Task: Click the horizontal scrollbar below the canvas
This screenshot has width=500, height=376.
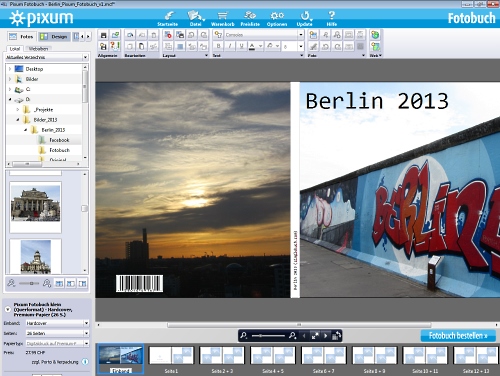Action: pos(299,325)
